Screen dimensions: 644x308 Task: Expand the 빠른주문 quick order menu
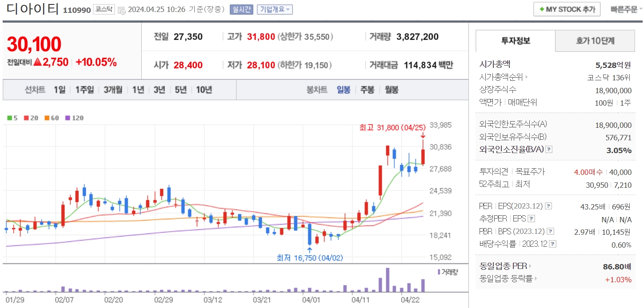click(x=626, y=9)
